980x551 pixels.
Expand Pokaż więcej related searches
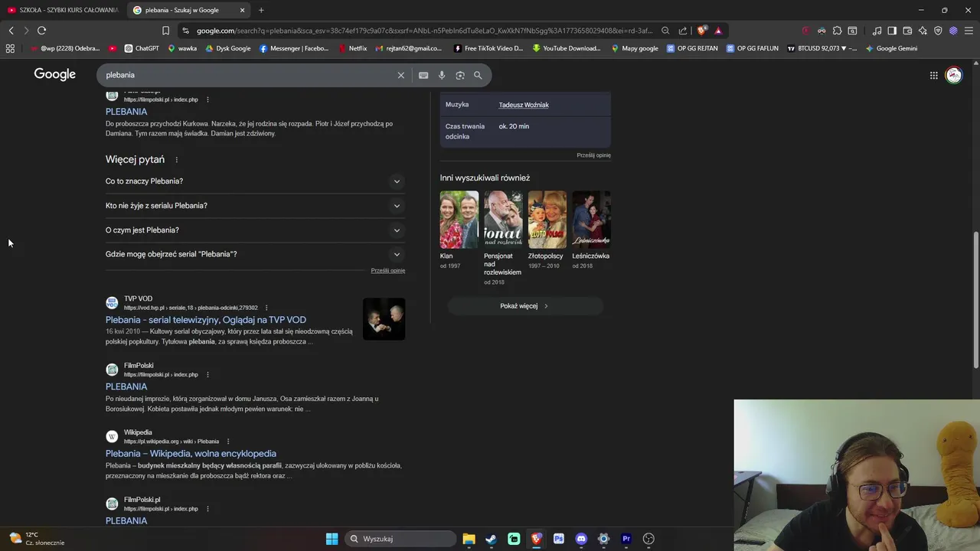point(525,306)
